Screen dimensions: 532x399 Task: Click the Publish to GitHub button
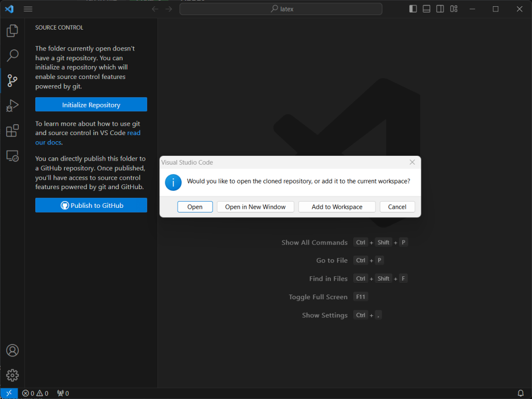click(x=91, y=205)
